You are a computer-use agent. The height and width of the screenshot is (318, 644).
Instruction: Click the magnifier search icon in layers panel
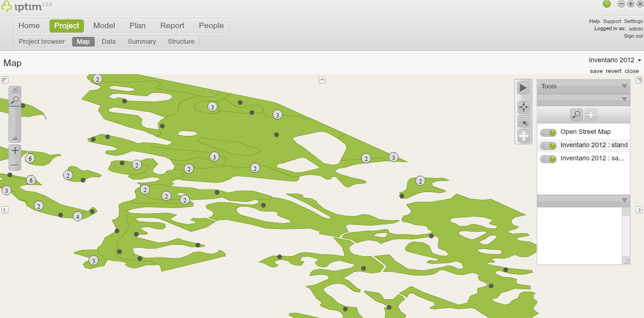576,115
